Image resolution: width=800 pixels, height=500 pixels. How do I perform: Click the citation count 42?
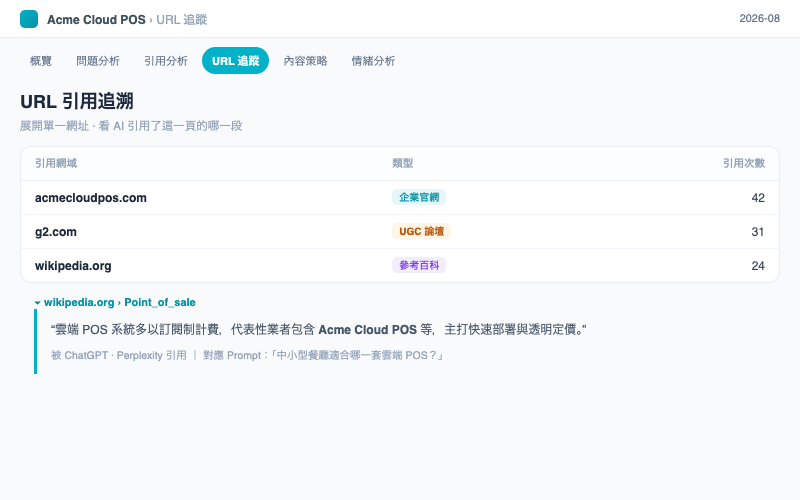pyautogui.click(x=758, y=198)
